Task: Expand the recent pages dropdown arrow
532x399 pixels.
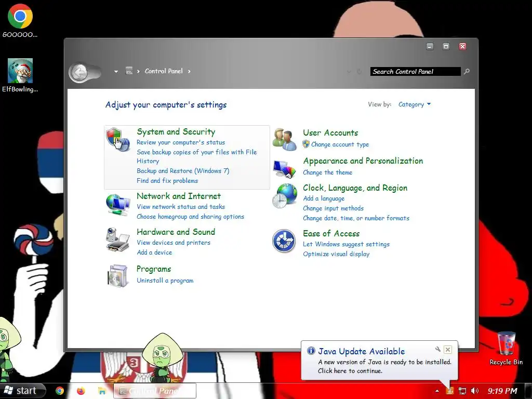Action: pyautogui.click(x=116, y=72)
